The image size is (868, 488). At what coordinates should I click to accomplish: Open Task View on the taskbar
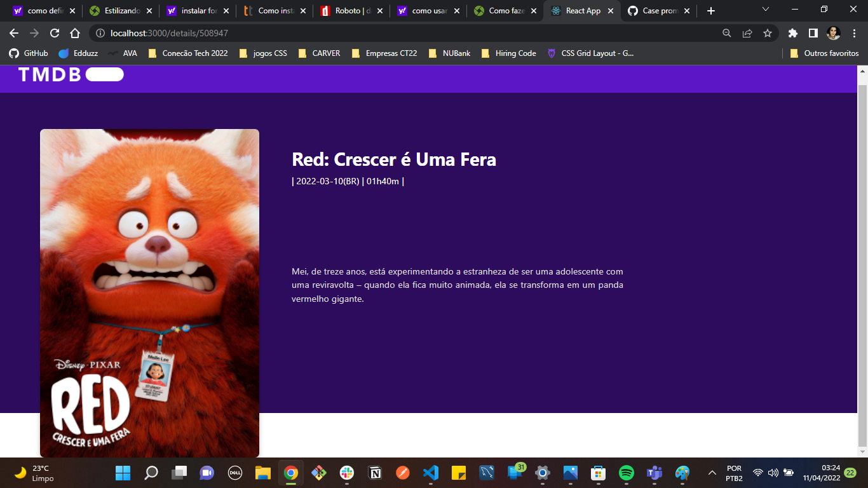tap(179, 473)
